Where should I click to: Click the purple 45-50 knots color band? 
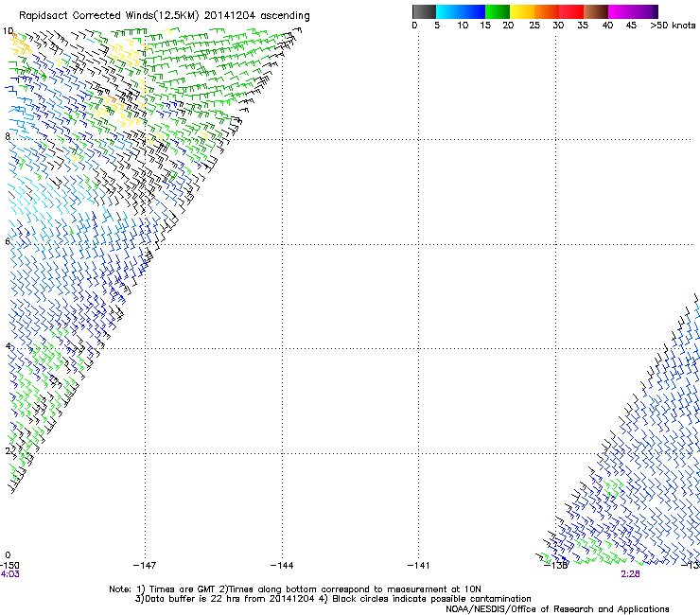(645, 11)
